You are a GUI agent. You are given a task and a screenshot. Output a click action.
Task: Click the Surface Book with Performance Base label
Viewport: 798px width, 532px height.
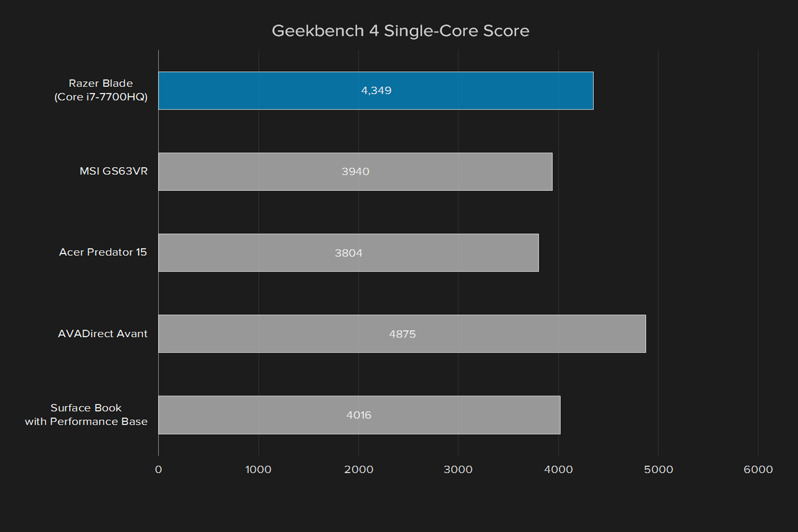[86, 415]
